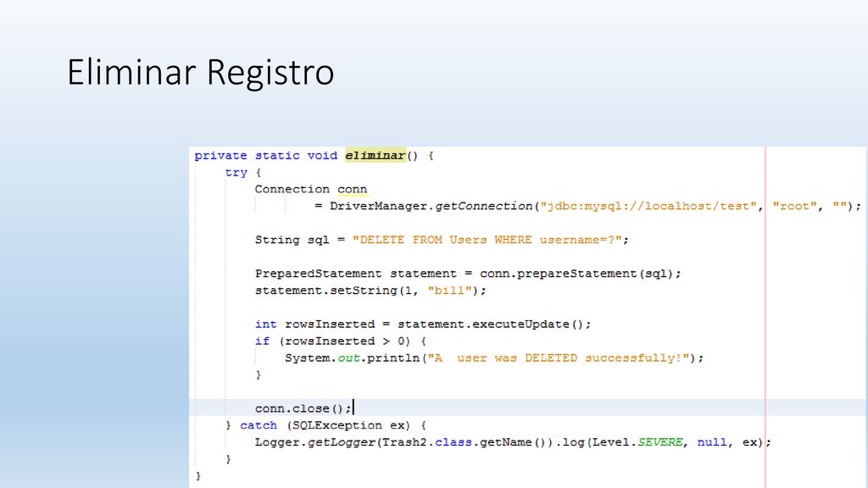The image size is (868, 488).
Task: Click the "bill" string literal
Action: click(449, 291)
